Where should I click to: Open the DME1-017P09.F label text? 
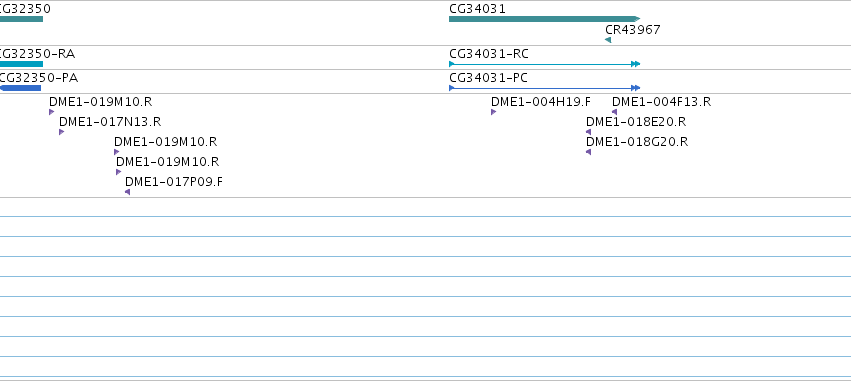click(174, 181)
